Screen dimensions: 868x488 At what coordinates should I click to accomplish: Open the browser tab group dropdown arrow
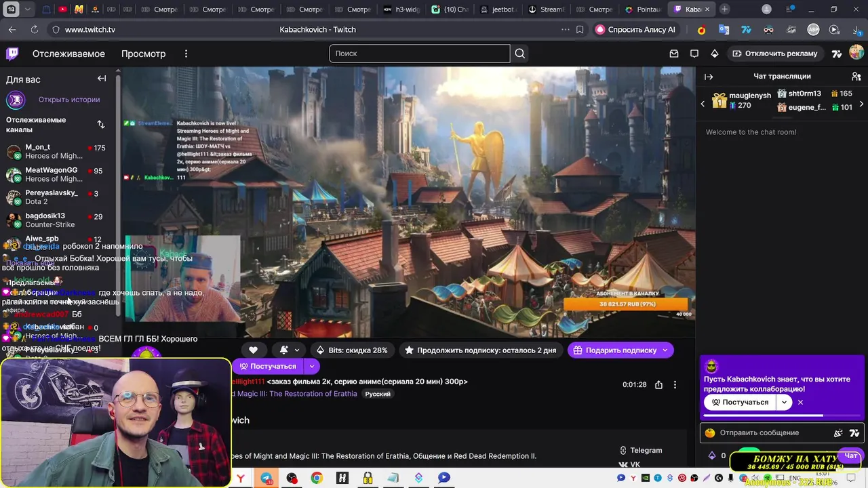click(27, 9)
